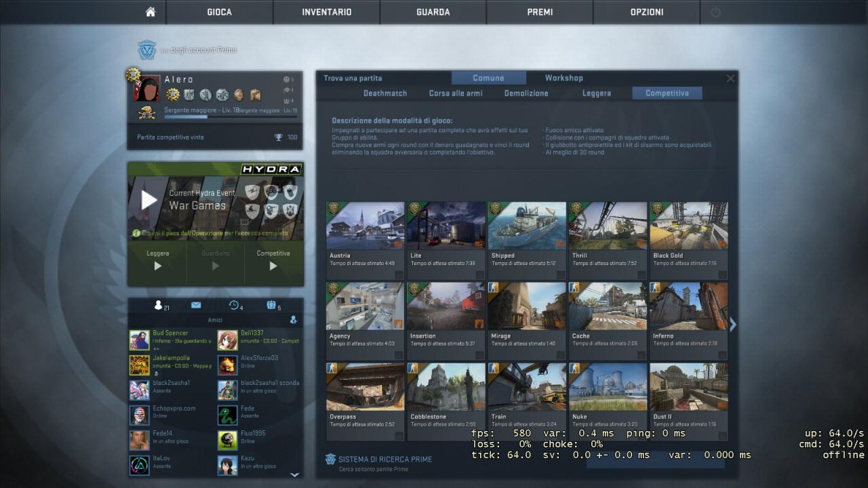Select the Train map thumbnail
This screenshot has width=868, height=488.
[527, 387]
